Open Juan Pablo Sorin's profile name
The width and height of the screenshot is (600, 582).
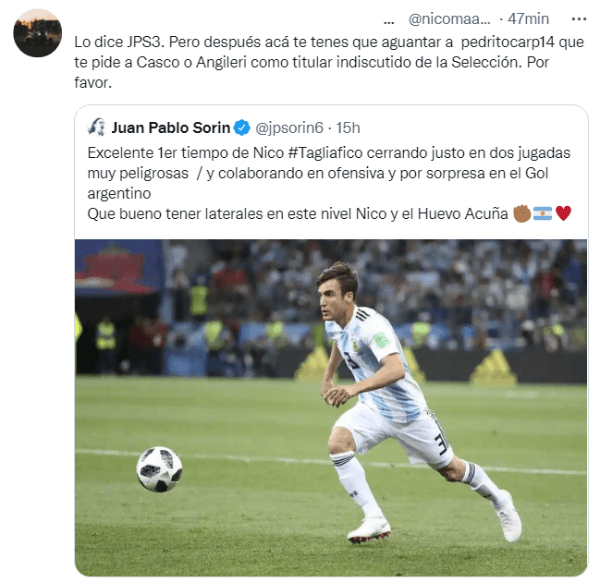(171, 128)
